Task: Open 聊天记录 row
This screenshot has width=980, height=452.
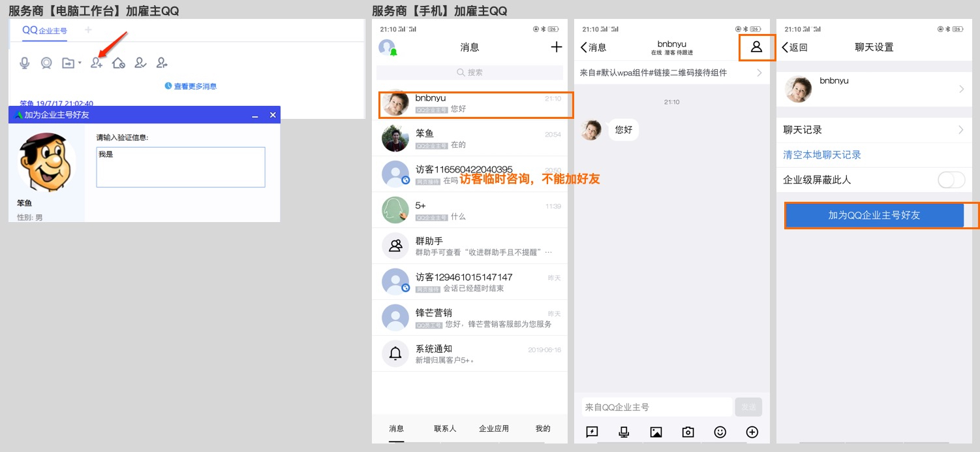Action: (x=874, y=130)
